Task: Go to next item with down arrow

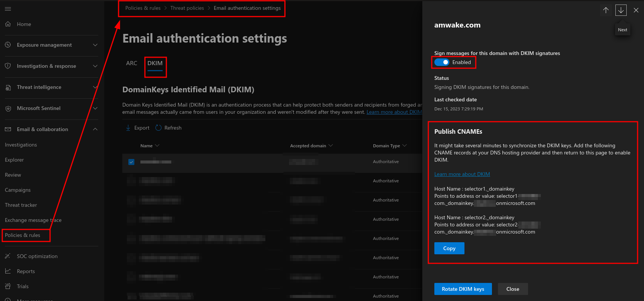Action: tap(621, 10)
